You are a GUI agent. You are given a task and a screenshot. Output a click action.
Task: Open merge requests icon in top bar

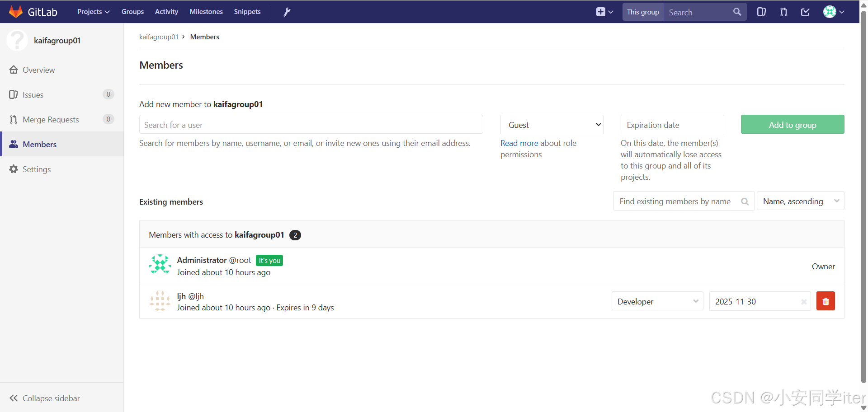(783, 12)
